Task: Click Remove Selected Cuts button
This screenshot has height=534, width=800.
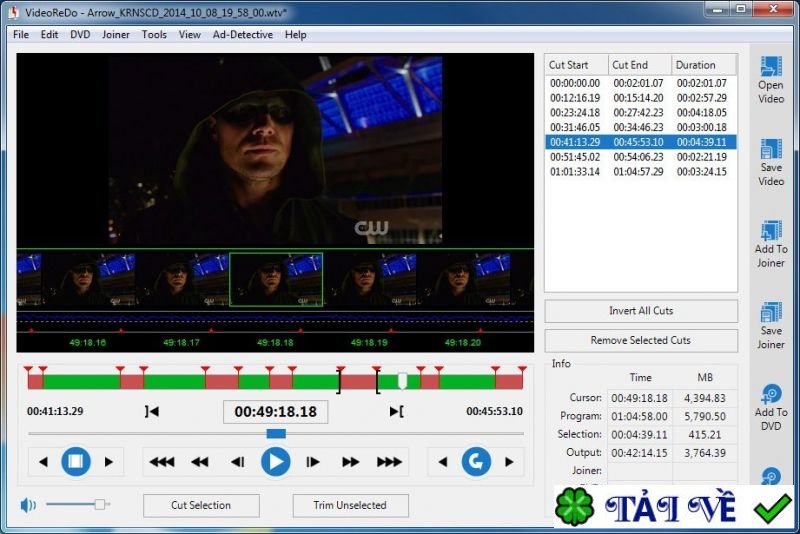Action: coord(641,340)
